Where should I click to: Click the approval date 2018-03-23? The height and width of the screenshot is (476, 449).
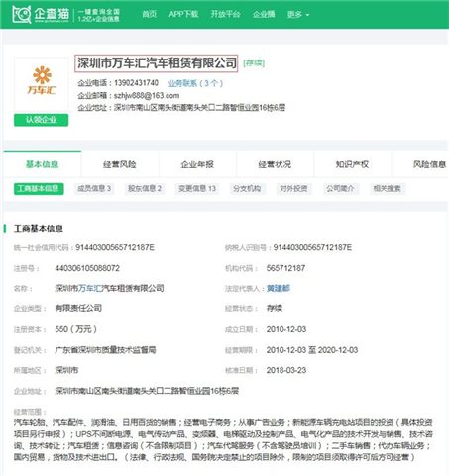(x=286, y=370)
